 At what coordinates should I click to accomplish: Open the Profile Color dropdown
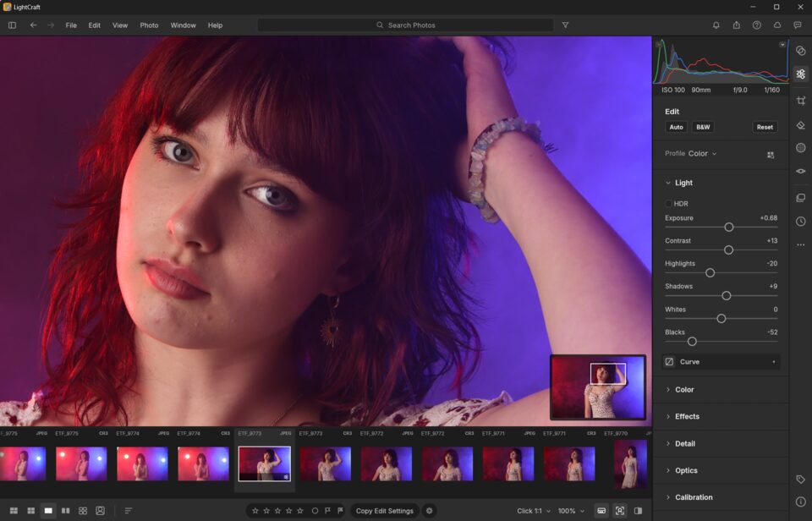tap(702, 153)
